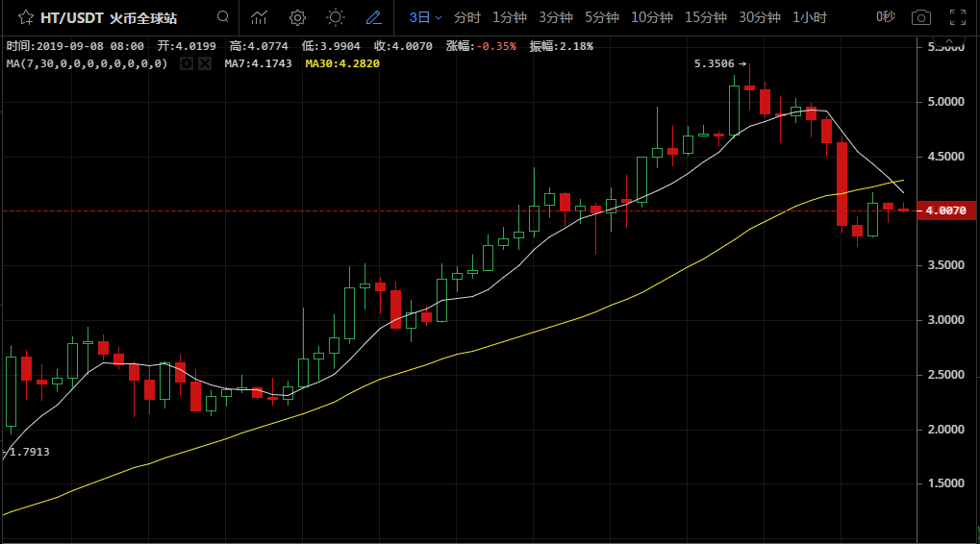
Task: Click the 3.0000 price axis label
Action: 945,320
